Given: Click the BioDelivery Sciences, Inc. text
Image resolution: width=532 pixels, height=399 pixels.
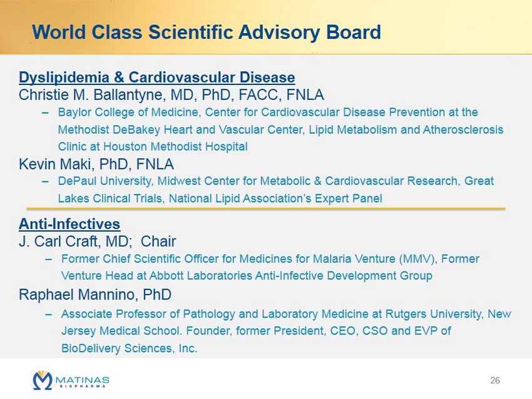Looking at the screenshot, I should pyautogui.click(x=129, y=348).
